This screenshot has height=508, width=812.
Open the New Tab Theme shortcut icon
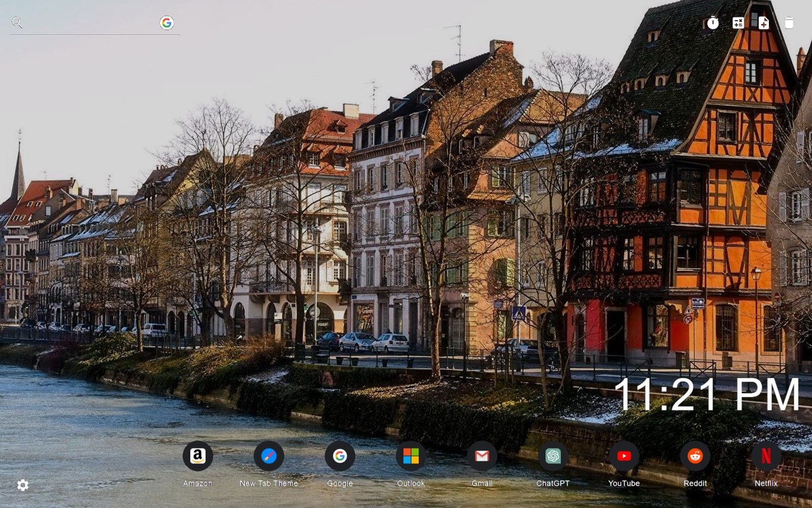click(x=269, y=456)
